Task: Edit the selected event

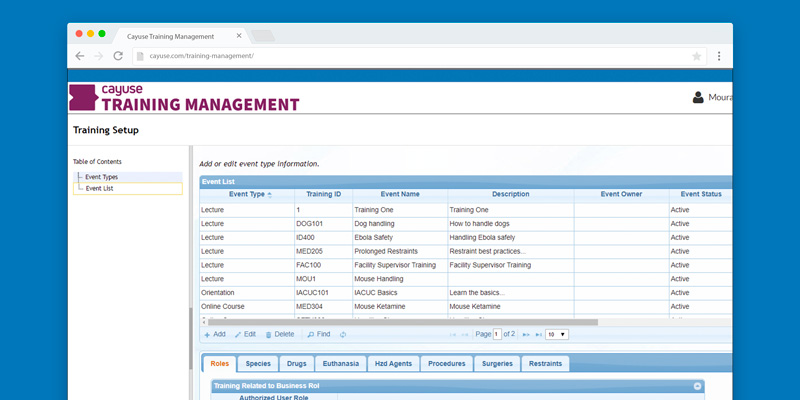Action: pyautogui.click(x=245, y=335)
